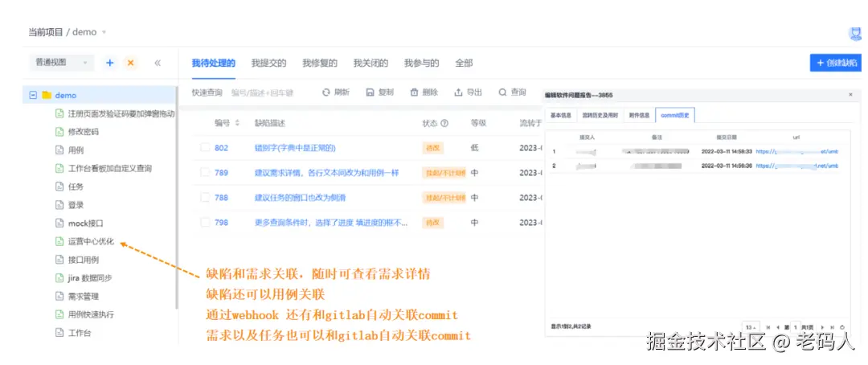Sort by the 编号 column arrows
Screen dimensions: 868x365
pos(237,123)
